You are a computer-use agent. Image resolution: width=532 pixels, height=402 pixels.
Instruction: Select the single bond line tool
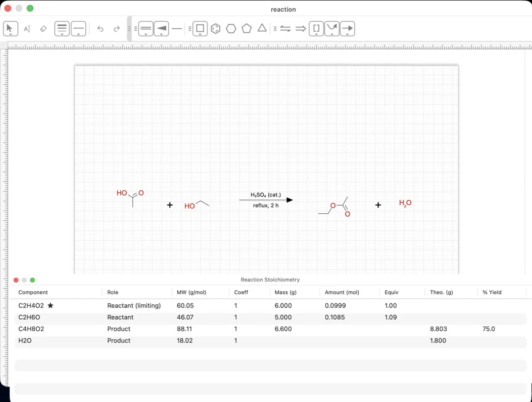click(x=177, y=29)
